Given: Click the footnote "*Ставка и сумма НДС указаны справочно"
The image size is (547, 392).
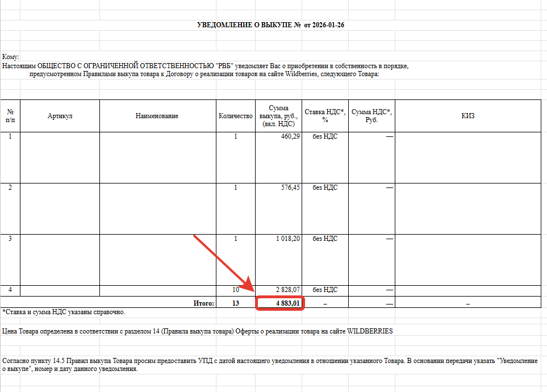Looking at the screenshot, I should tap(64, 312).
